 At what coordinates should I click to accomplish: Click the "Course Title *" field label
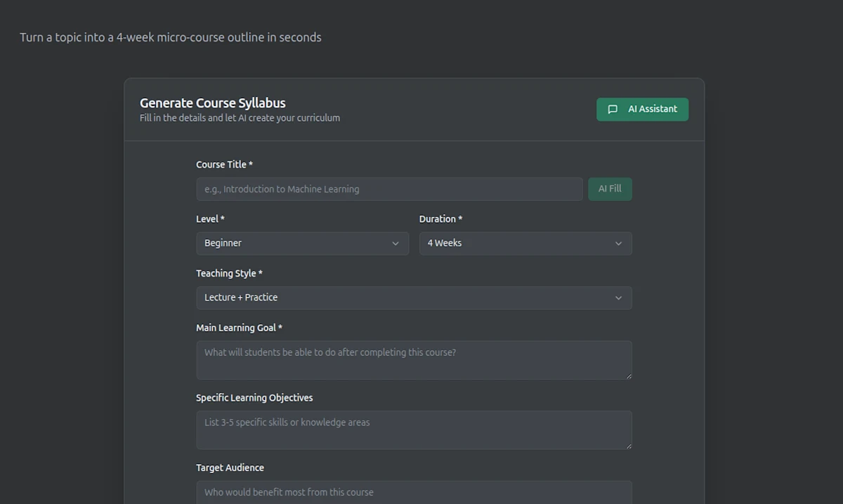pyautogui.click(x=224, y=164)
